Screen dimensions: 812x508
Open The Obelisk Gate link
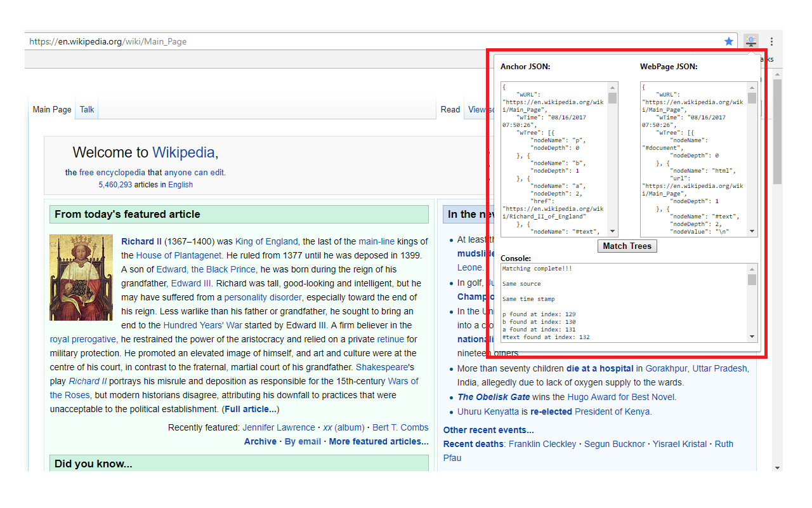pyautogui.click(x=494, y=397)
